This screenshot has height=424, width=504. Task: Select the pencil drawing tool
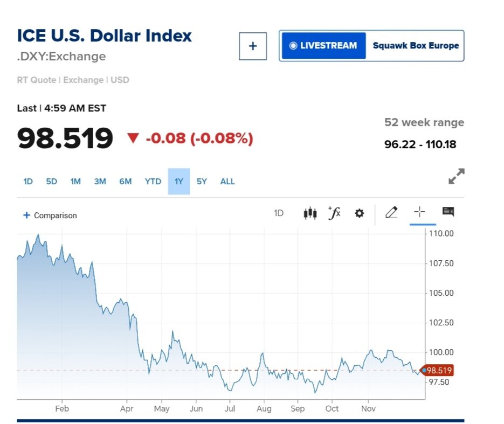[391, 212]
